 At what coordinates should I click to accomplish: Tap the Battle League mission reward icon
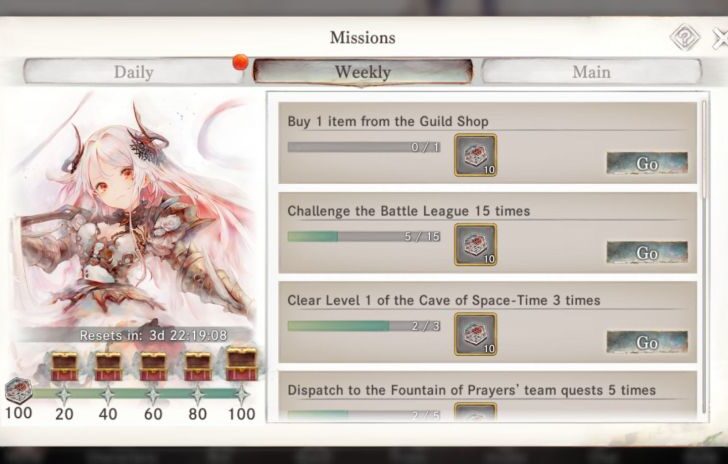click(475, 244)
